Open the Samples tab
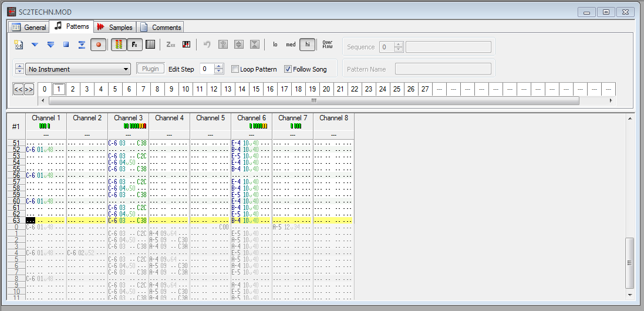This screenshot has height=311, width=644. (115, 28)
